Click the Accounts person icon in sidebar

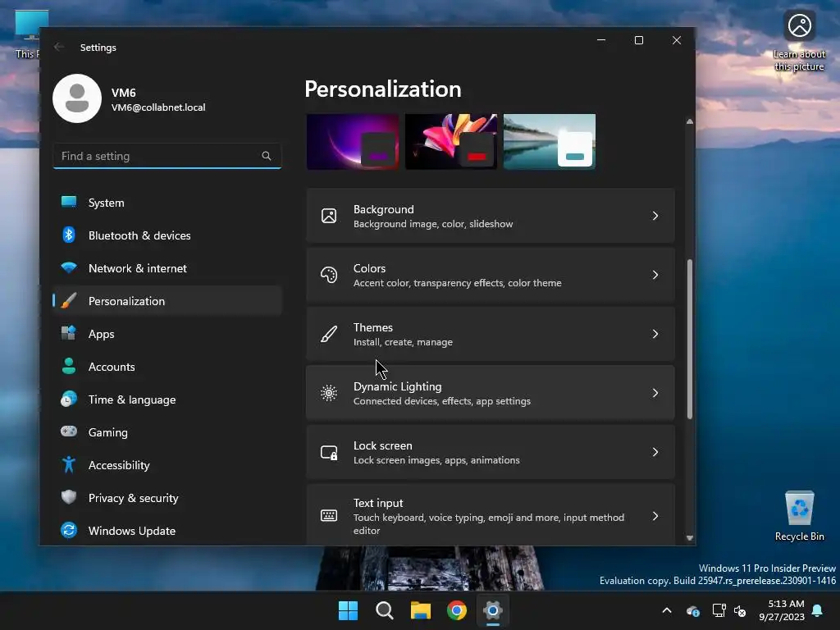tap(69, 366)
